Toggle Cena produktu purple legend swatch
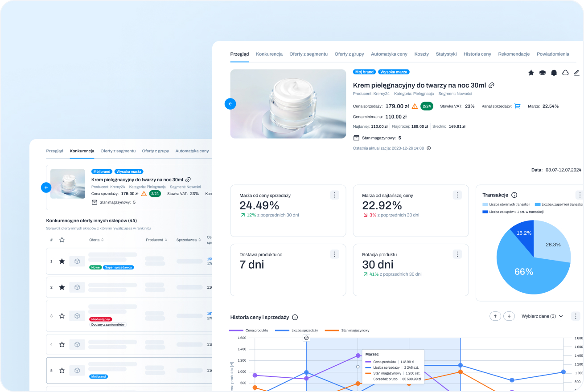 click(236, 331)
